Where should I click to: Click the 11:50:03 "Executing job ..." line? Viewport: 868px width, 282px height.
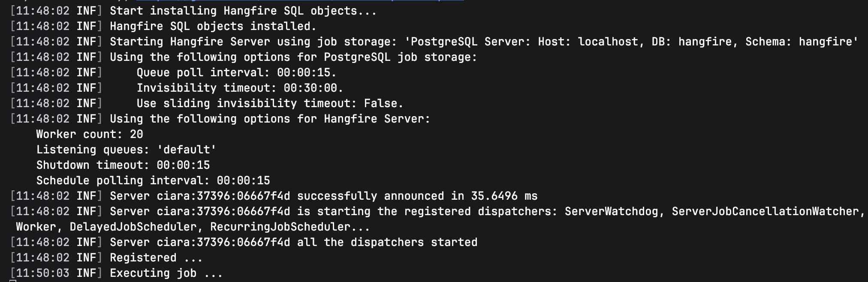[x=166, y=273]
